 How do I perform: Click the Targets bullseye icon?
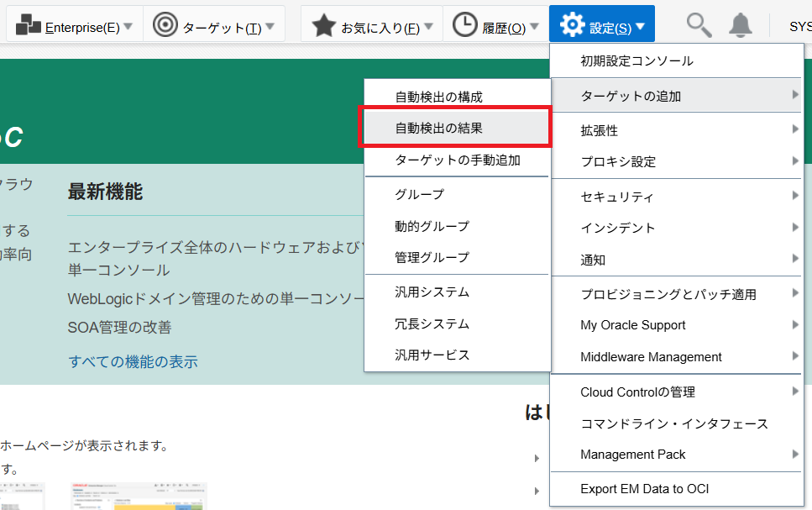pos(165,26)
